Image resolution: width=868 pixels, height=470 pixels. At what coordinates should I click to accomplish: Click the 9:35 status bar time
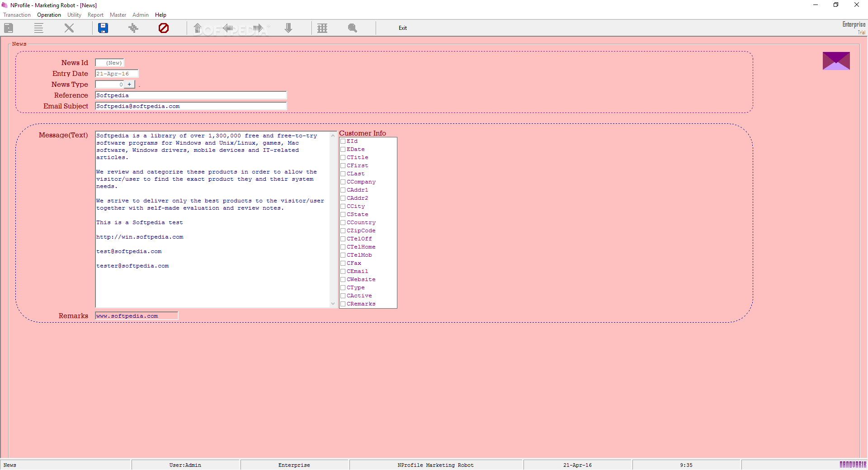coord(686,465)
